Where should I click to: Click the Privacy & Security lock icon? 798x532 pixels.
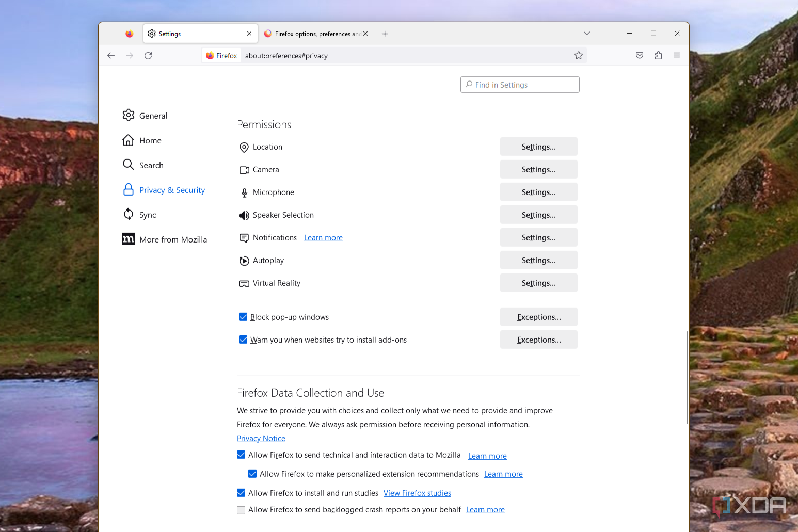coord(129,189)
